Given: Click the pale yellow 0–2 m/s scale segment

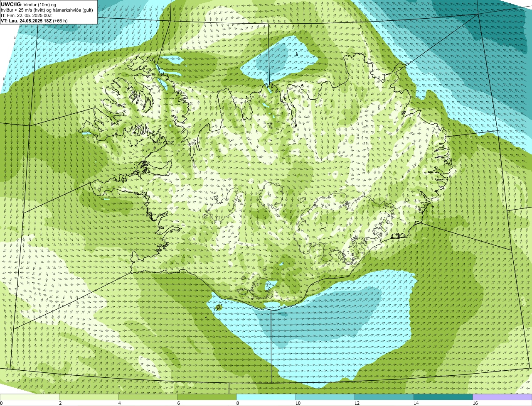Looking at the screenshot, I should pos(30,397).
